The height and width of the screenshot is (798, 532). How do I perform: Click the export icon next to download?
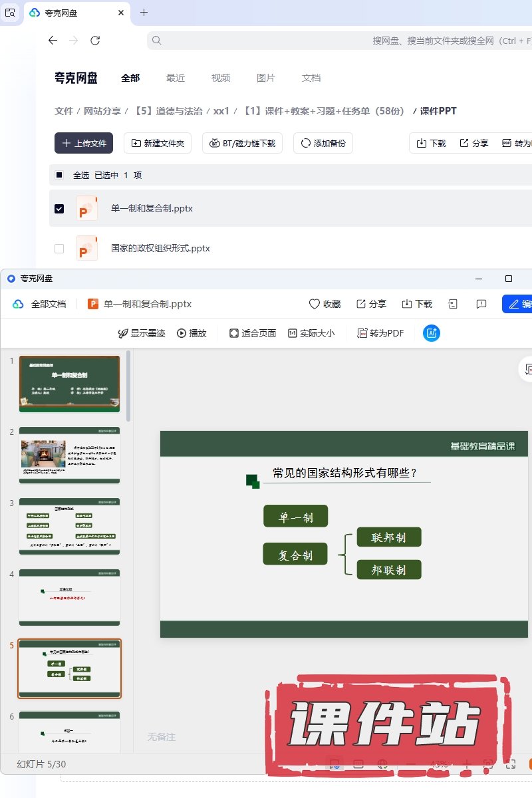(453, 304)
